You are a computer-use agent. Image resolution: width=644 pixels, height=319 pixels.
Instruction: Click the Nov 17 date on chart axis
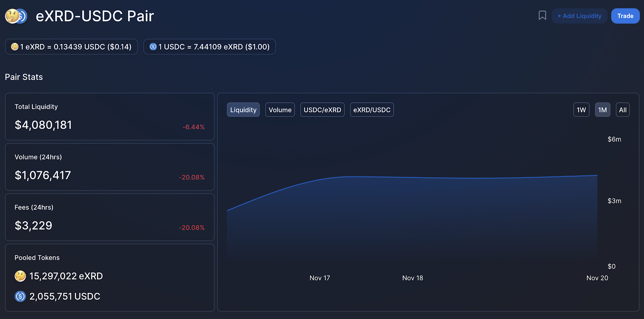click(x=320, y=278)
